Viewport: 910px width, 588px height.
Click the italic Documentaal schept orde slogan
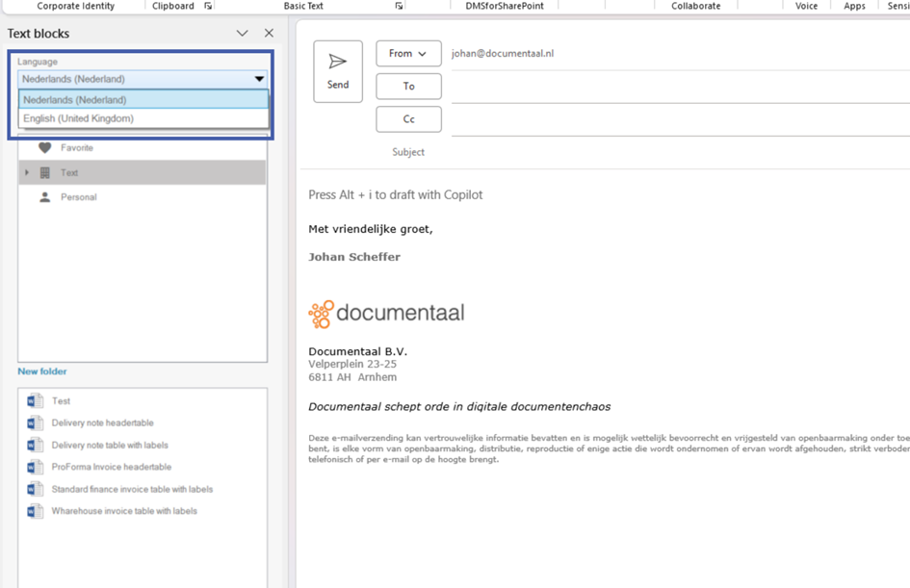coord(459,406)
